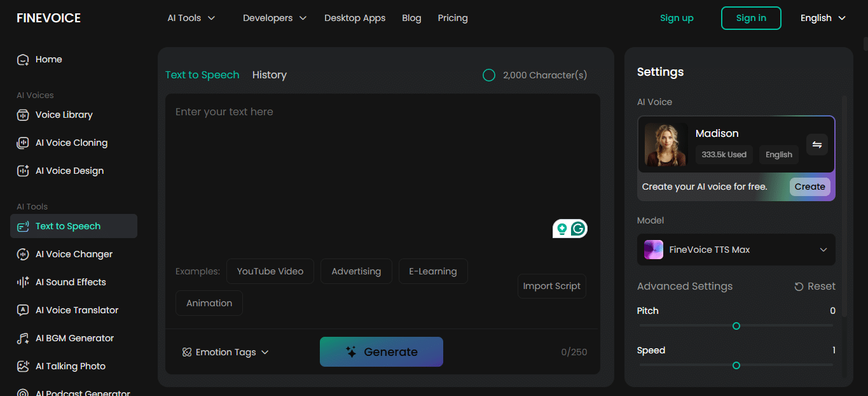
Task: Open the Emotion Tags dropdown
Action: click(x=226, y=352)
